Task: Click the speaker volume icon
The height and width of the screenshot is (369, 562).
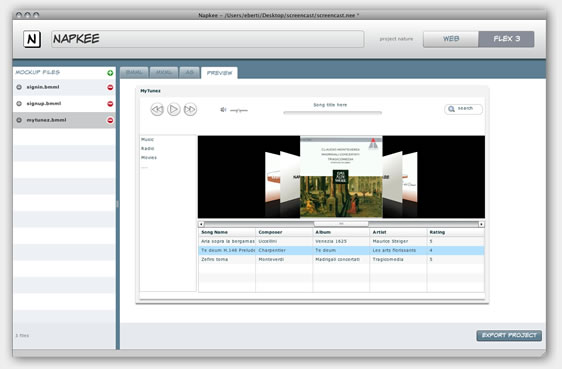Action: (x=223, y=110)
